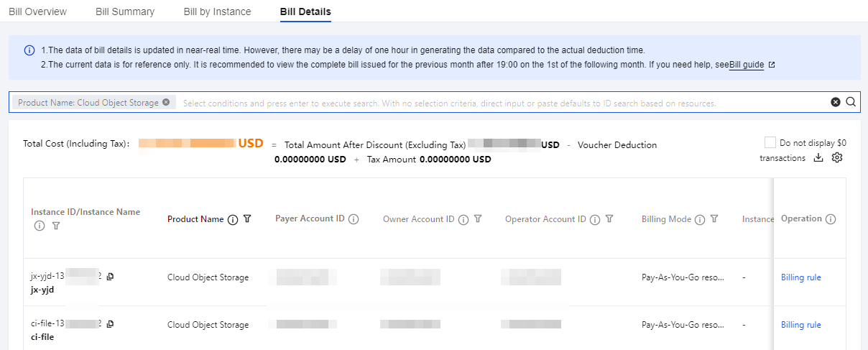Image resolution: width=868 pixels, height=350 pixels.
Task: Open column settings gear icon
Action: point(836,158)
